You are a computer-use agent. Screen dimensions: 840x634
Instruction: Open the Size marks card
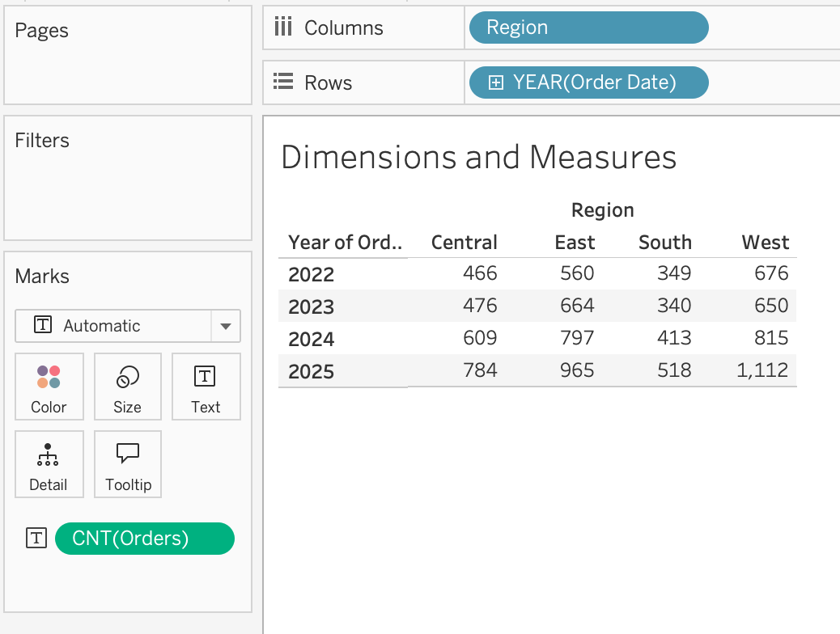tap(128, 386)
